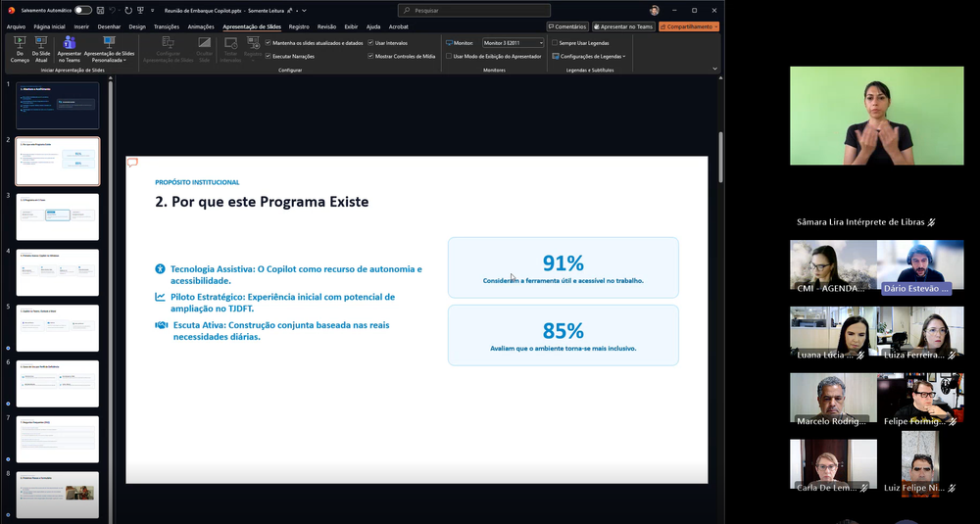980x524 pixels.
Task: Open the user account avatar
Action: click(655, 11)
